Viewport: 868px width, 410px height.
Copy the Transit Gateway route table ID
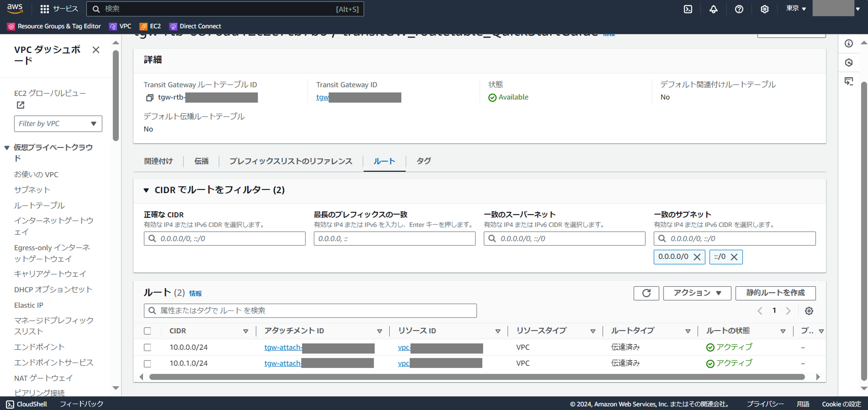pos(150,98)
